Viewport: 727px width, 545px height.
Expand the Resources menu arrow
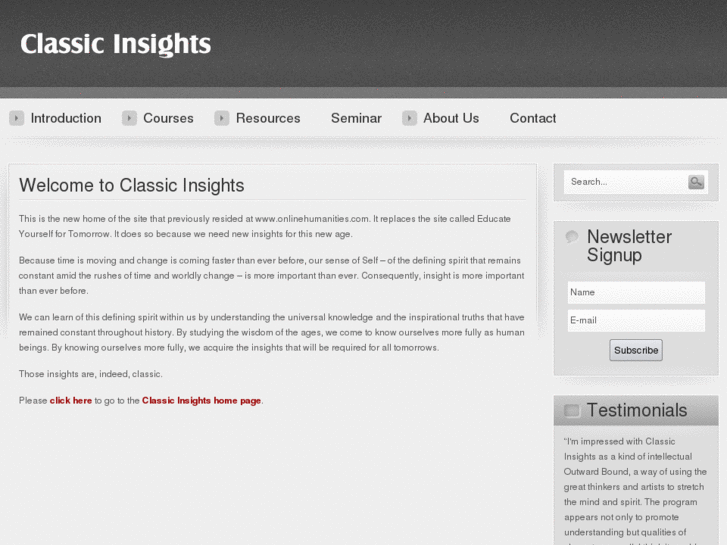click(x=222, y=118)
